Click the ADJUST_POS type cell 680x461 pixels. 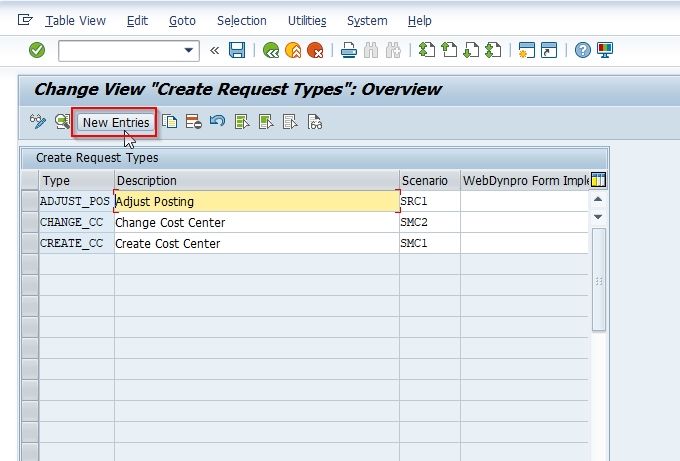click(76, 201)
